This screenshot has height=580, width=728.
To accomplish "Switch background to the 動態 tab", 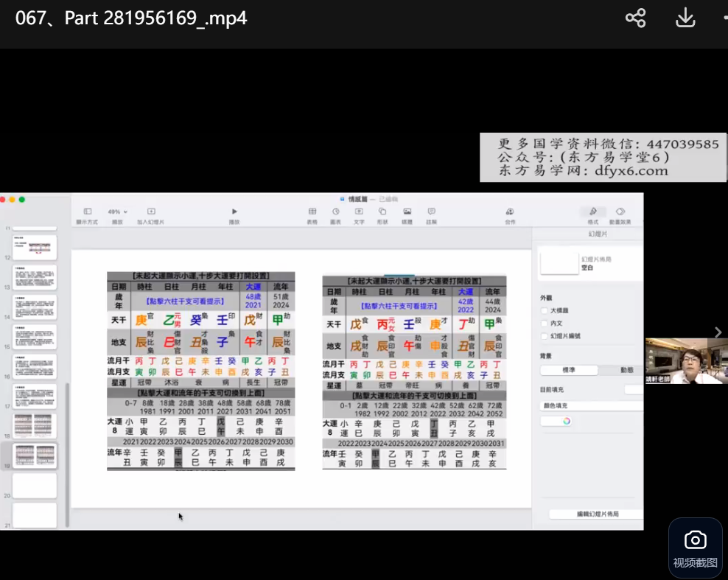I will (x=626, y=370).
